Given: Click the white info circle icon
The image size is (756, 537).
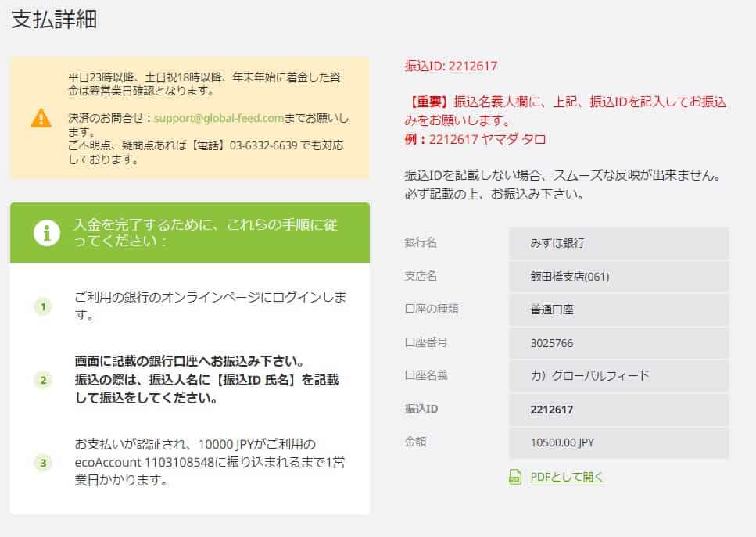Looking at the screenshot, I should point(47,233).
